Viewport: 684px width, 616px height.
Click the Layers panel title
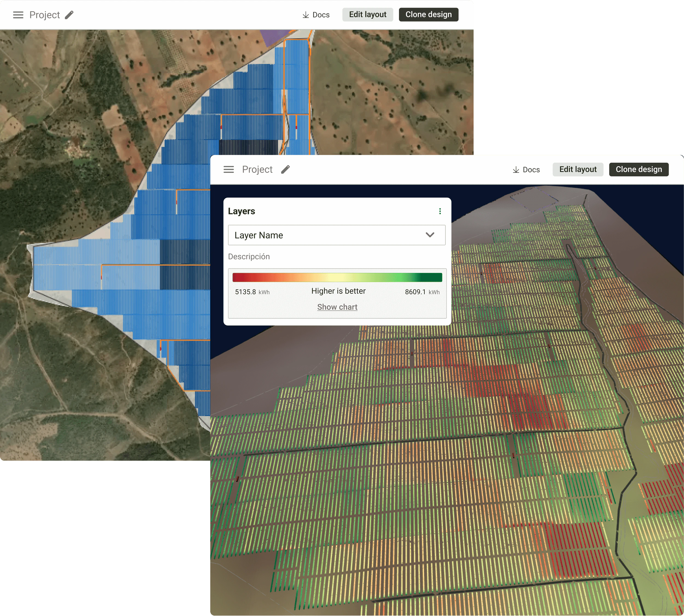coord(242,211)
